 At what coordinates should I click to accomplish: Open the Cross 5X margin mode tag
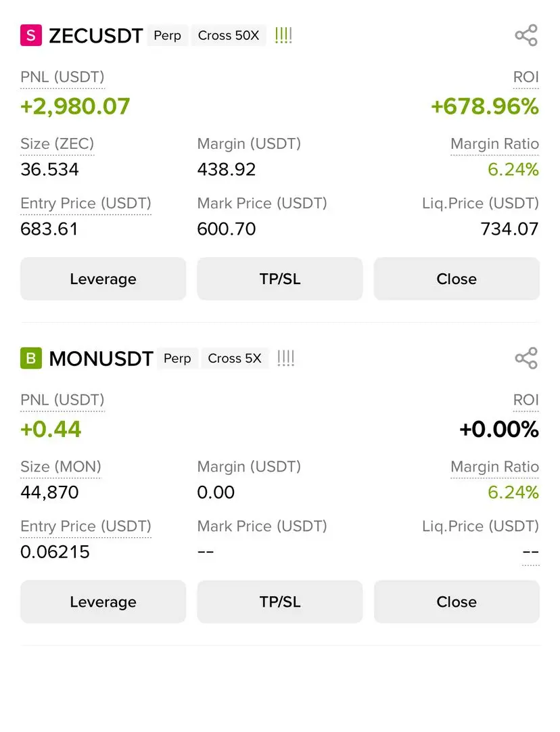[x=235, y=359]
